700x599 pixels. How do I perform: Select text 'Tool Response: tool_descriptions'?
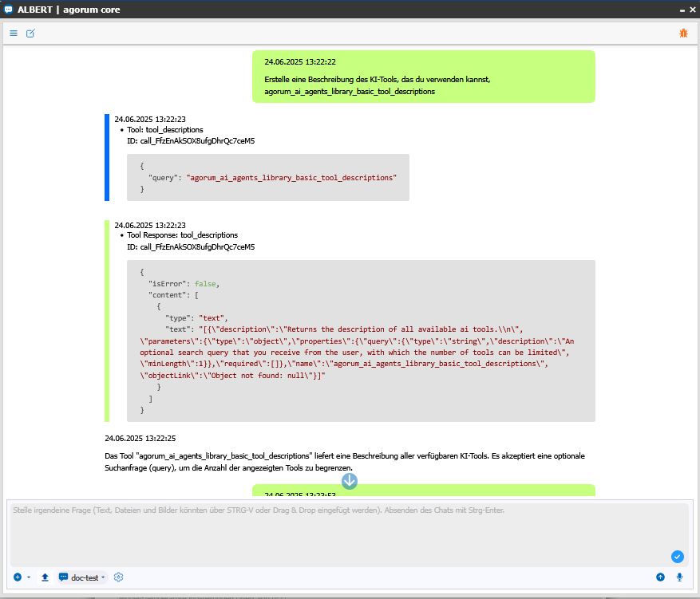[x=183, y=235]
